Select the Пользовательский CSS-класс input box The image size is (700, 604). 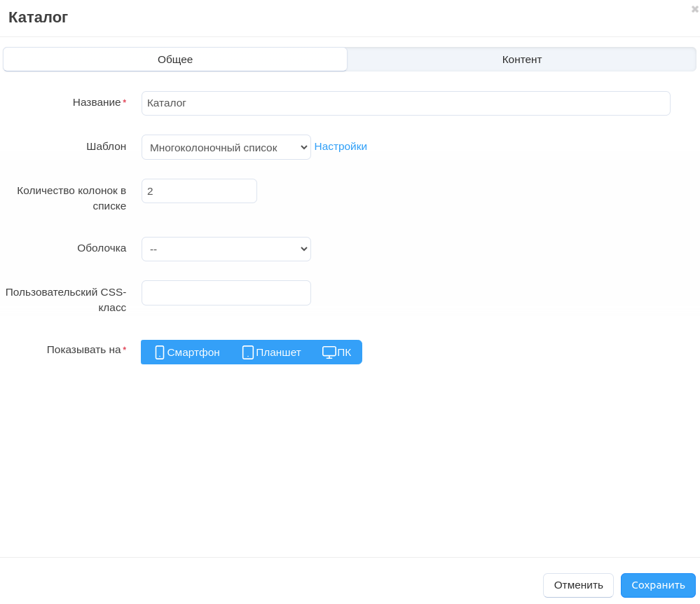tap(226, 293)
